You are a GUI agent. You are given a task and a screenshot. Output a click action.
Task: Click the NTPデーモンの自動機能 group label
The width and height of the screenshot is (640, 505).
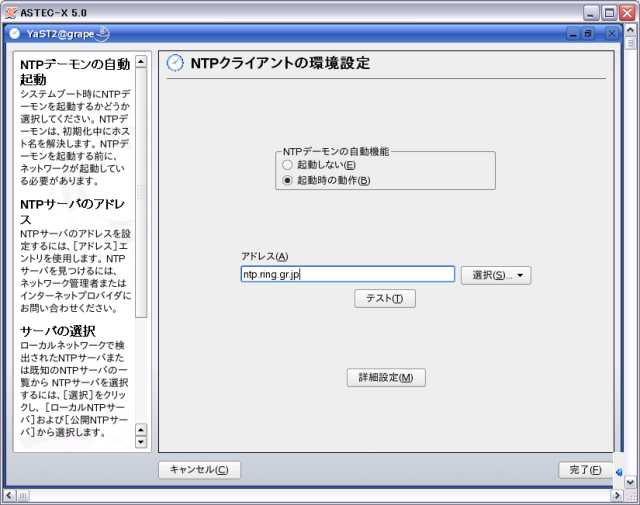336,151
